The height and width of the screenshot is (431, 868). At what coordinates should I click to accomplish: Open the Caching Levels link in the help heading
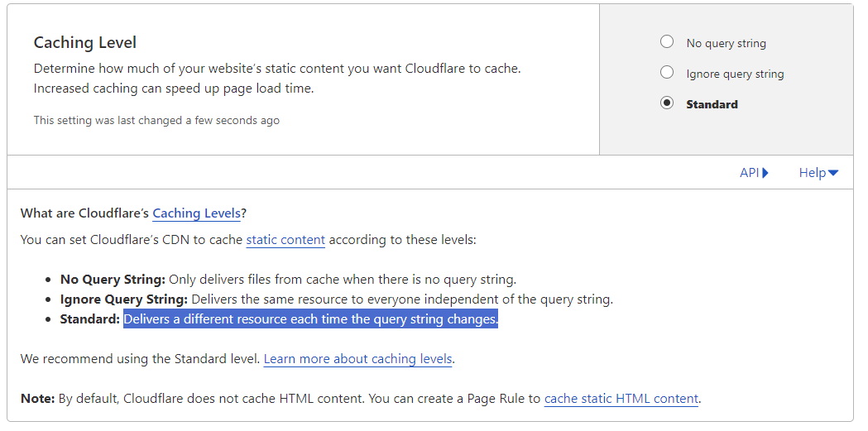pyautogui.click(x=196, y=213)
